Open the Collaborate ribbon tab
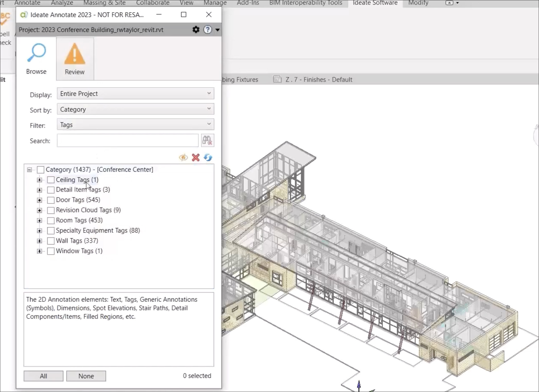 [x=153, y=3]
